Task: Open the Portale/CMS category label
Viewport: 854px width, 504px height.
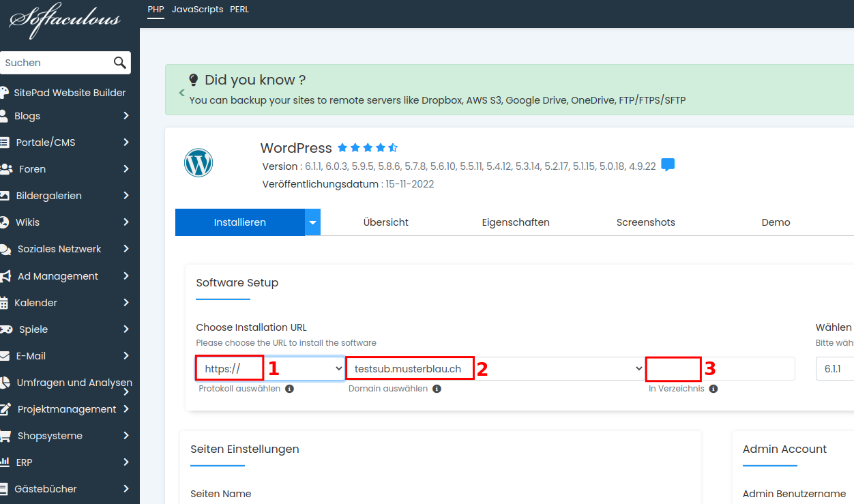Action: coord(46,143)
